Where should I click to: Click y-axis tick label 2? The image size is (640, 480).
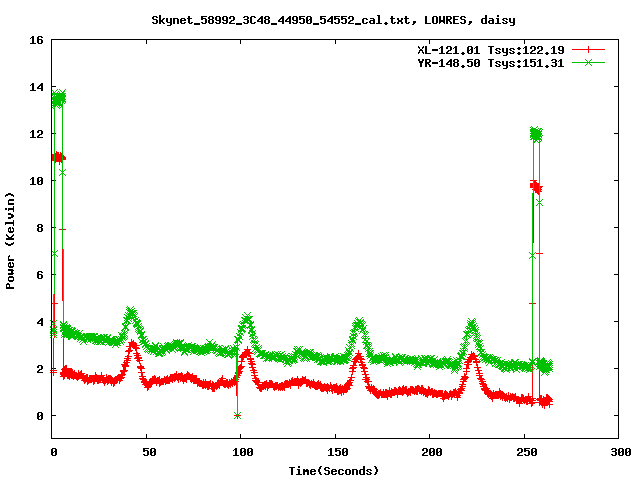[40, 369]
